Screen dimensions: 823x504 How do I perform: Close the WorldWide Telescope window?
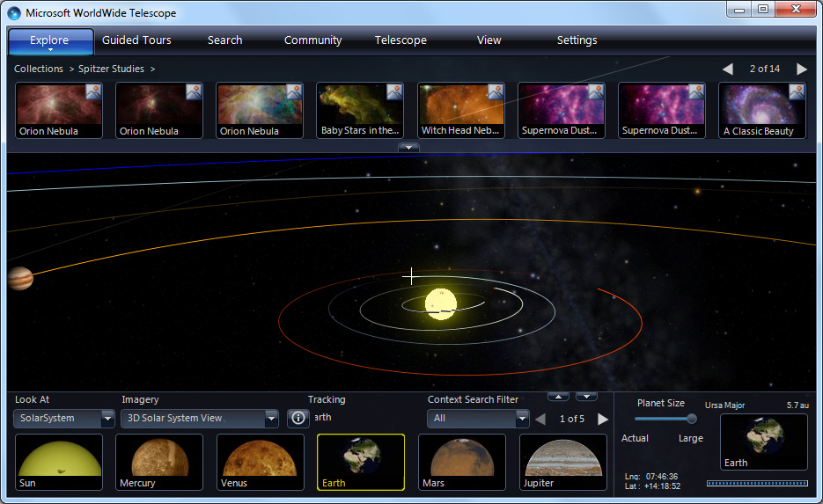click(x=796, y=10)
